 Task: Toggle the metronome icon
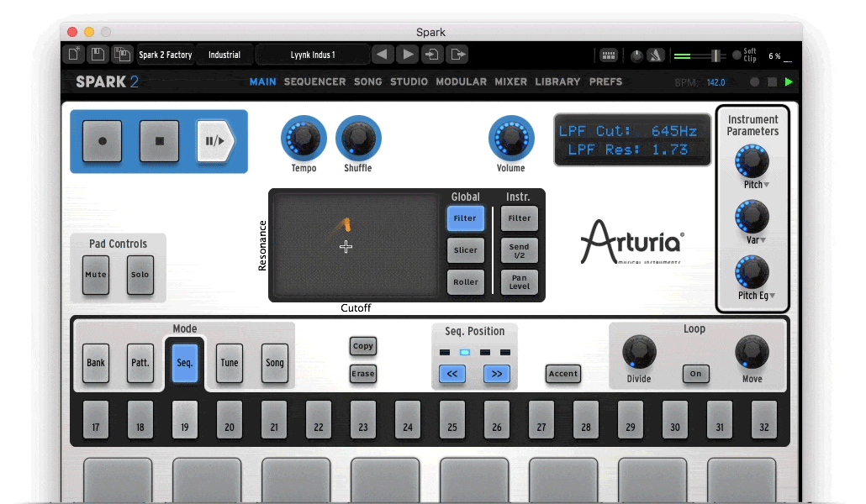[656, 55]
